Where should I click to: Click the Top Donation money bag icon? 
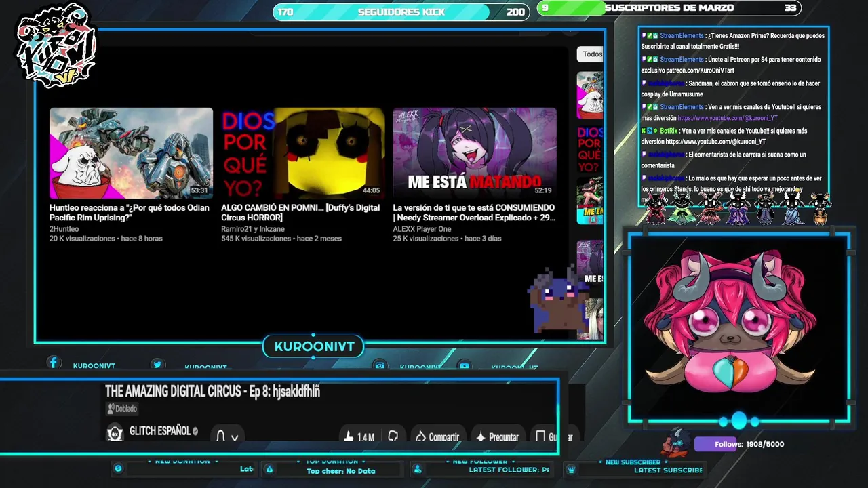click(x=269, y=469)
